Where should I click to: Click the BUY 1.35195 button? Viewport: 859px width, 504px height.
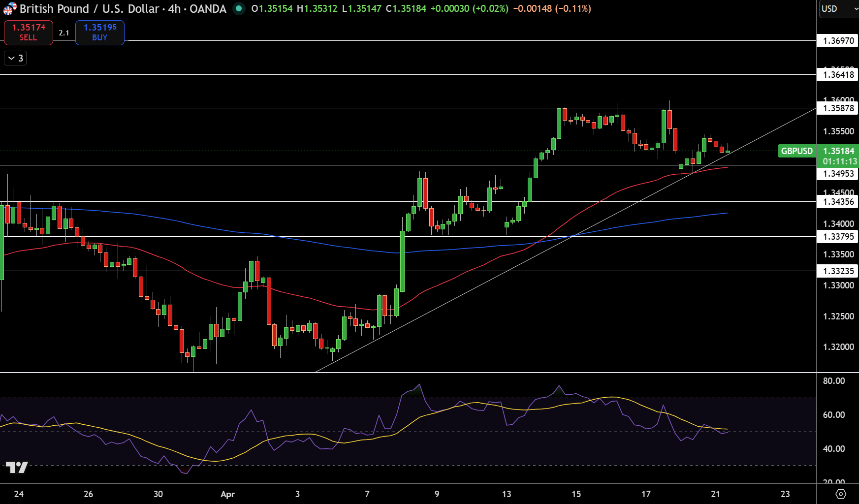(100, 32)
